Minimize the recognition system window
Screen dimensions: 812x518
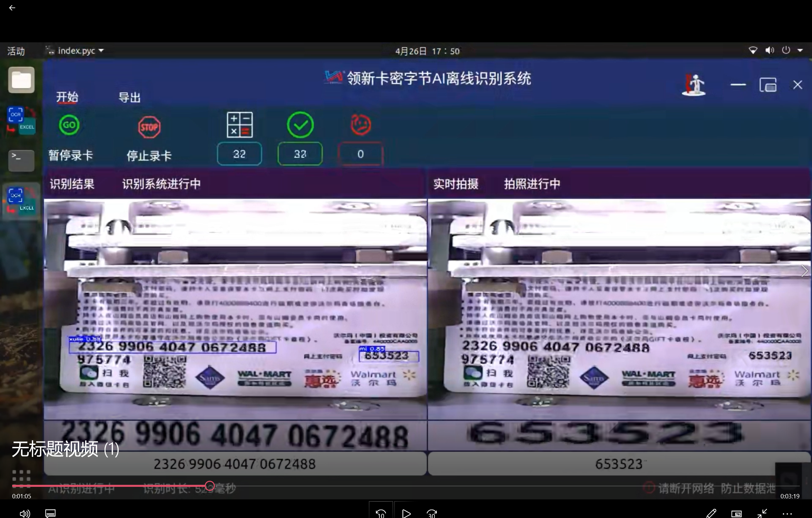pyautogui.click(x=738, y=85)
